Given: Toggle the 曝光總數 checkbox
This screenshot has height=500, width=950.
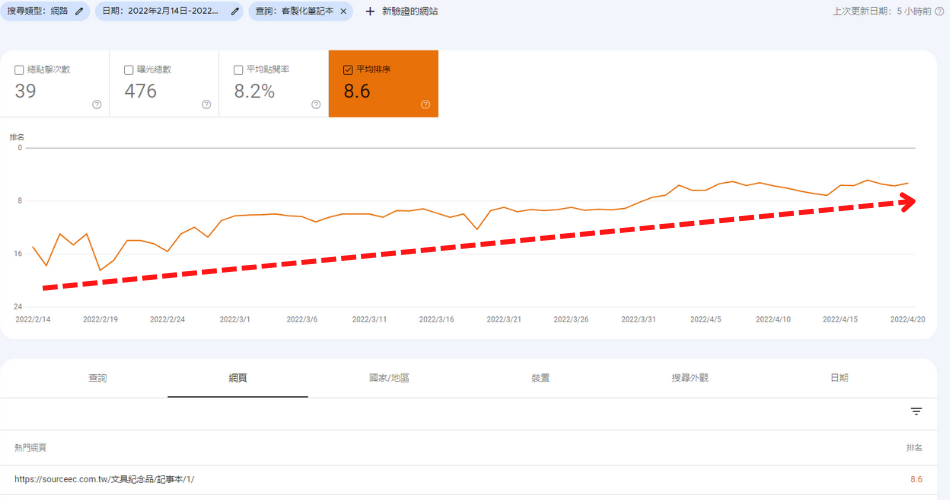Looking at the screenshot, I should [x=128, y=70].
